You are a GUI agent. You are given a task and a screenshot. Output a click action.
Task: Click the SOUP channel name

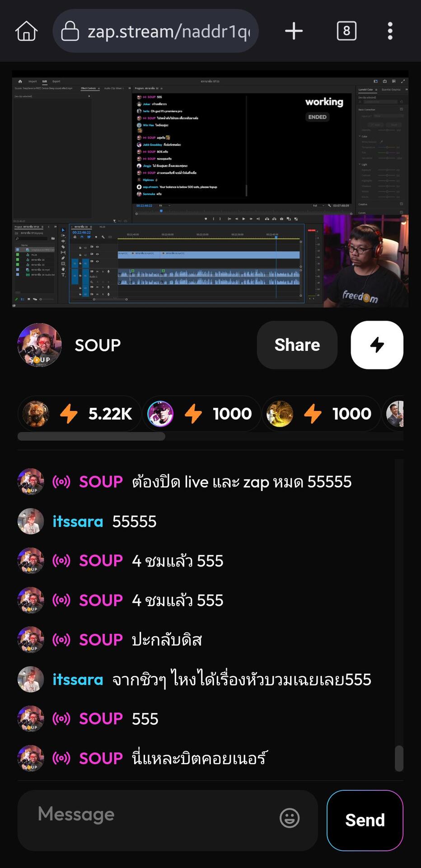98,345
